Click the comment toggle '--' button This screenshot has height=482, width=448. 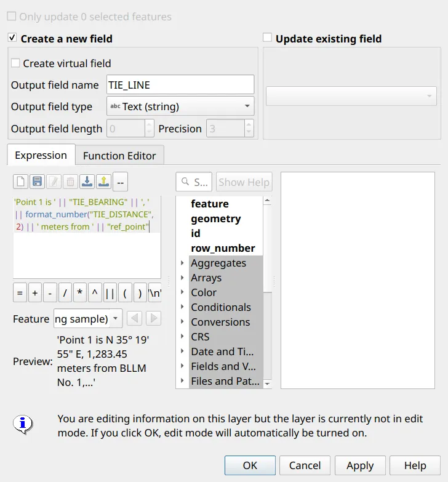121,182
